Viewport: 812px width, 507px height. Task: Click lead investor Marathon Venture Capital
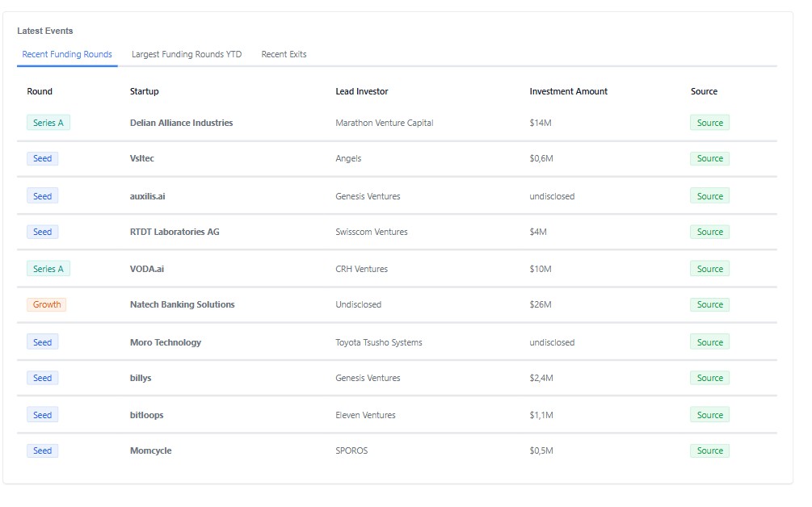tap(385, 123)
